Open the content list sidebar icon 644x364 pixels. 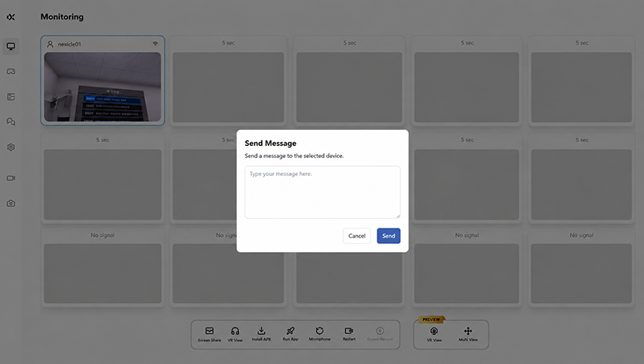(x=11, y=97)
